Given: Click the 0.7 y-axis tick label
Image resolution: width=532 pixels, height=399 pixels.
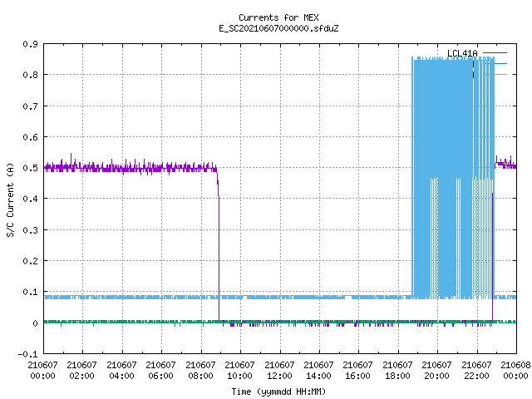Looking at the screenshot, I should [x=30, y=106].
